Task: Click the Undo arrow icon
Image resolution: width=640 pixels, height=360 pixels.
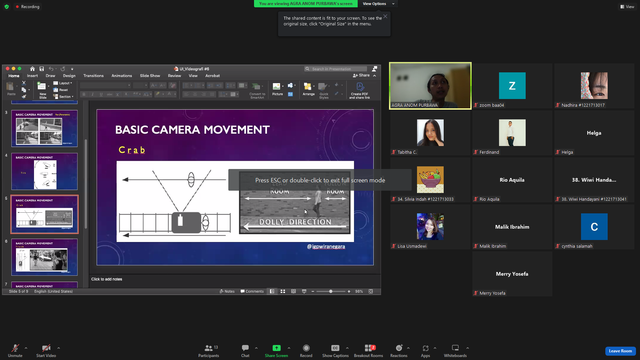Action: click(x=51, y=69)
